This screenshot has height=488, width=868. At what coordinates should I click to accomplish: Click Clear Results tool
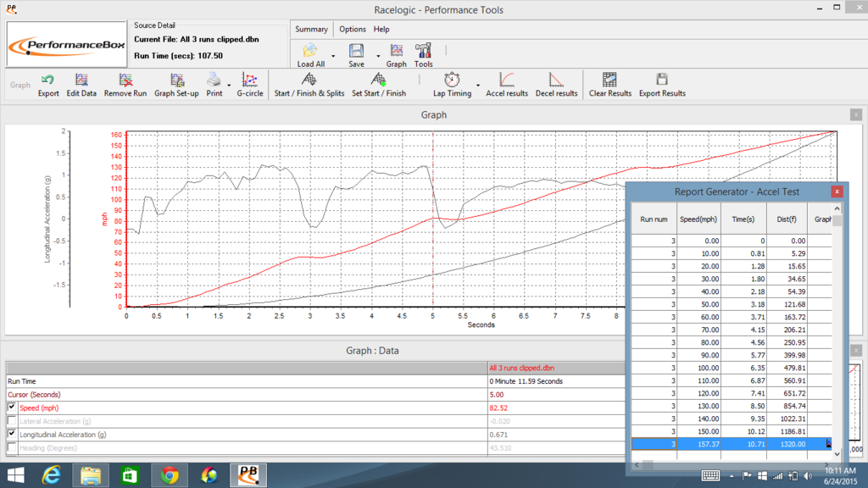610,86
